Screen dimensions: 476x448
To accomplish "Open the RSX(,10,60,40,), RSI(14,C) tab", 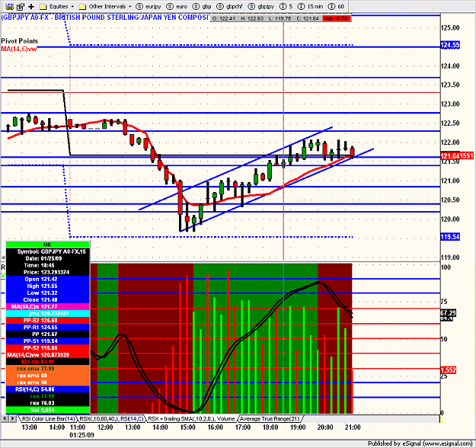I will tap(111, 419).
